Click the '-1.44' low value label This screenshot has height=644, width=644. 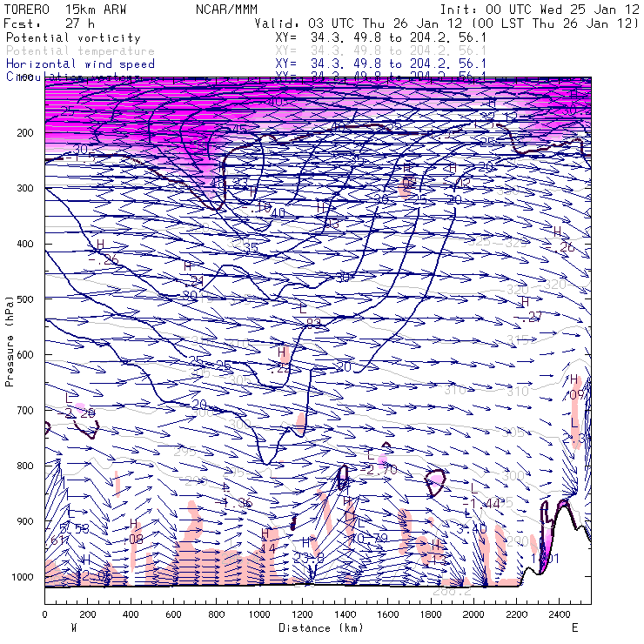481,504
